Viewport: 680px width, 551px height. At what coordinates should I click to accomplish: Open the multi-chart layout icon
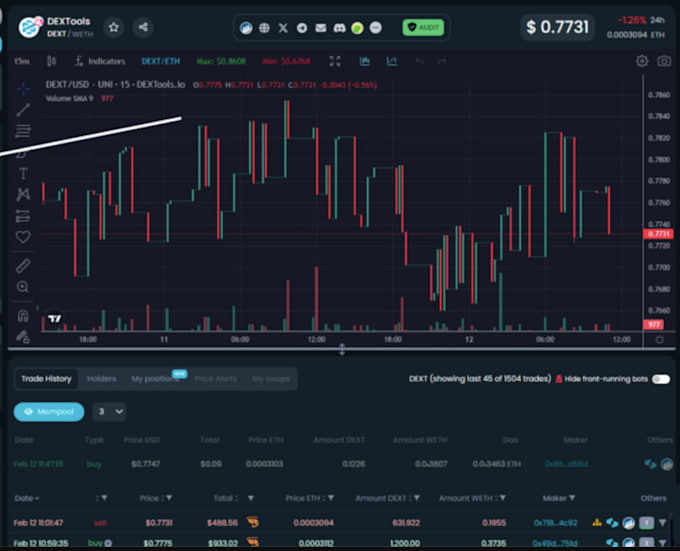pyautogui.click(x=365, y=61)
